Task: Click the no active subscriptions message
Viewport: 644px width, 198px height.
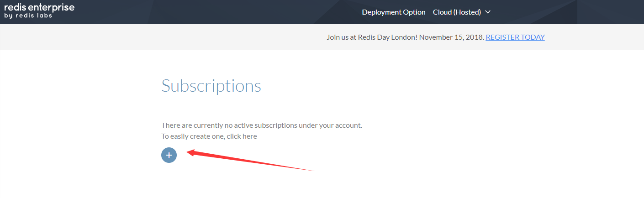Action: tap(262, 125)
